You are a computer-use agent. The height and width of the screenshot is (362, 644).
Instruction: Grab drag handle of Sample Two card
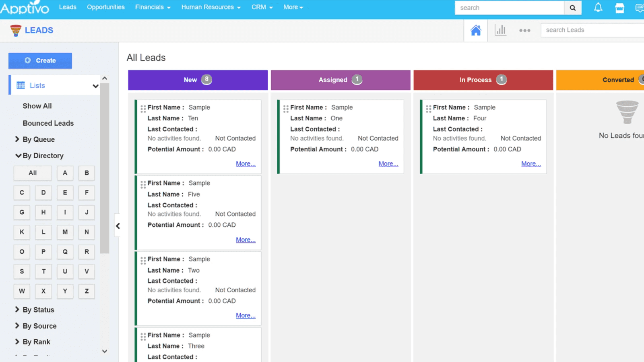click(143, 261)
